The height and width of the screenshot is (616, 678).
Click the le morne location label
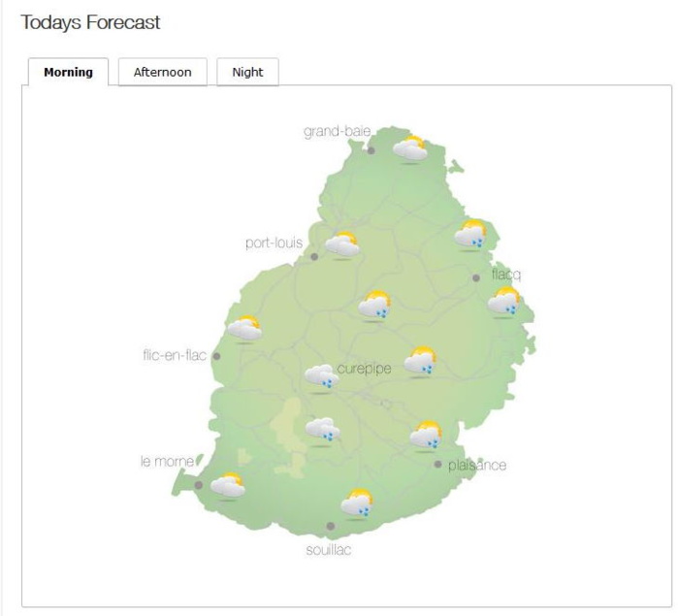click(x=167, y=462)
